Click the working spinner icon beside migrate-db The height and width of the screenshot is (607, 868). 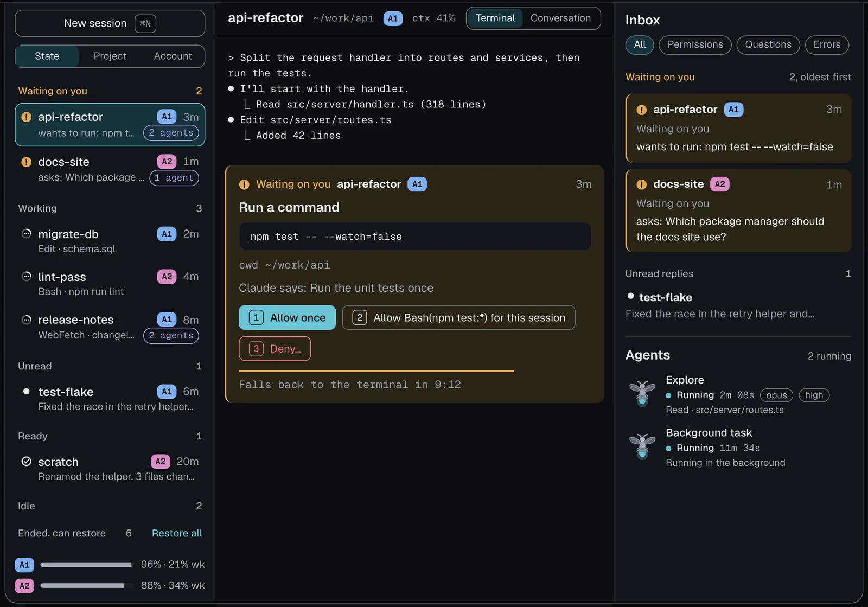click(26, 234)
